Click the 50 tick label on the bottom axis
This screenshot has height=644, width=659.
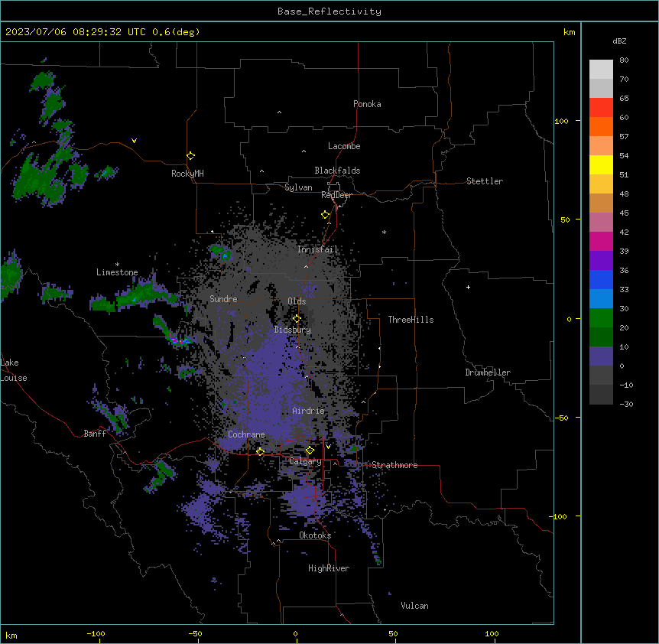pyautogui.click(x=392, y=633)
